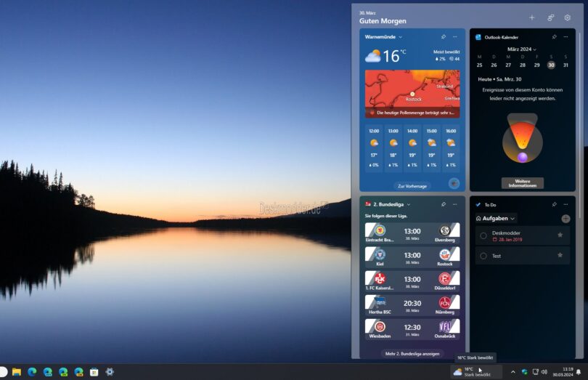Open widget board settings gear
Image resolution: width=588 pixels, height=380 pixels.
coord(568,17)
